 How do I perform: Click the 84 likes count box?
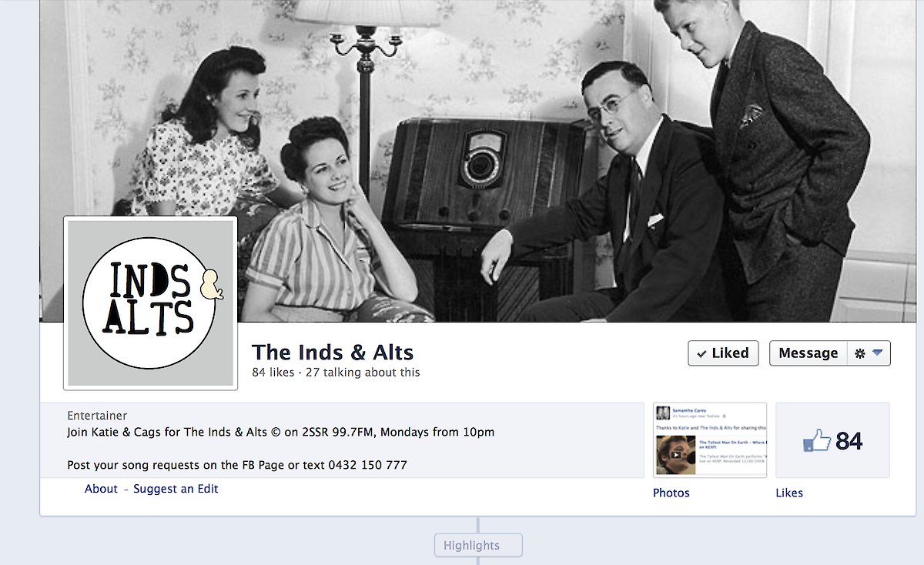(832, 440)
